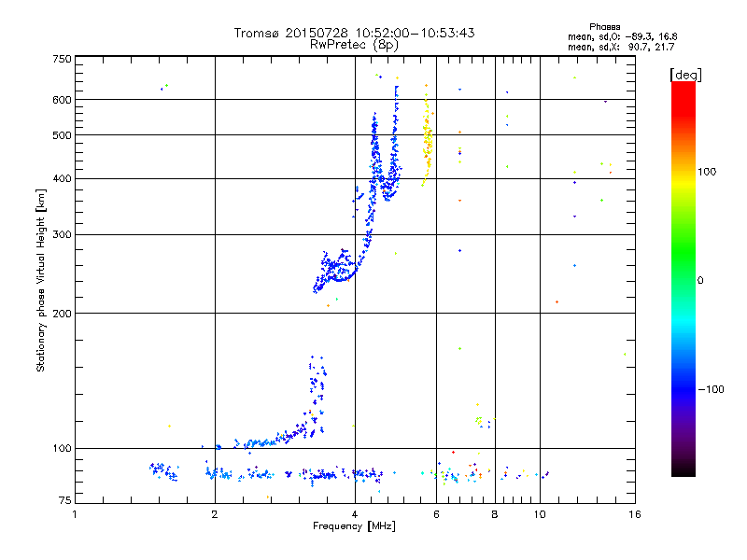The height and width of the screenshot is (560, 747).
Task: Click the y-axis tick label '200'
Action: (62, 314)
